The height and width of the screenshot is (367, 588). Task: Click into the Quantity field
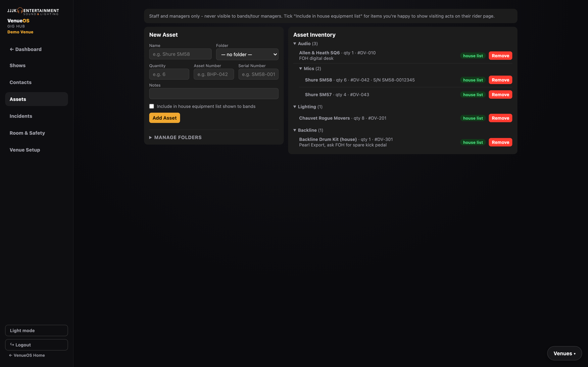click(169, 74)
